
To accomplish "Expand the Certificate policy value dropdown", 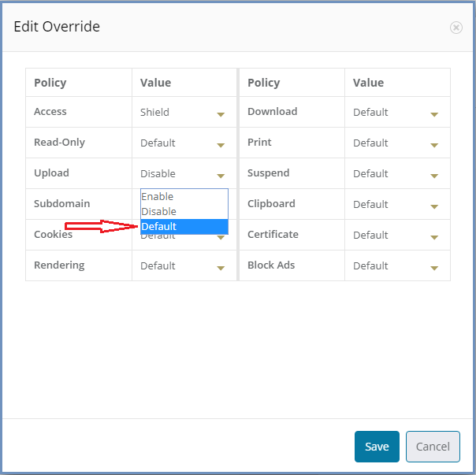I will click(x=396, y=235).
